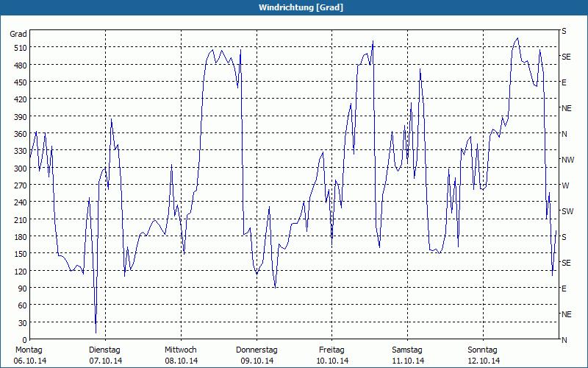
Task: Click the right-axis 'NW' compass label
Action: point(567,160)
